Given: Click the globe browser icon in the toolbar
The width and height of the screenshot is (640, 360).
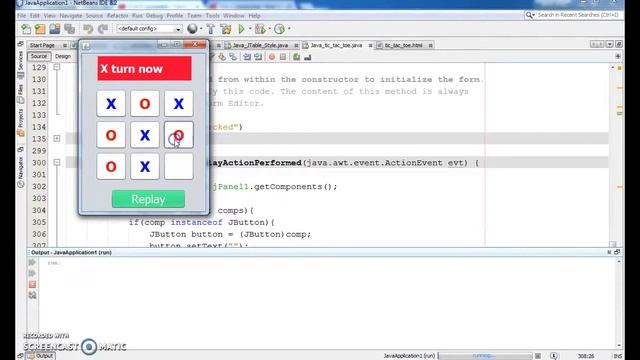Looking at the screenshot, I should pyautogui.click(x=192, y=29).
